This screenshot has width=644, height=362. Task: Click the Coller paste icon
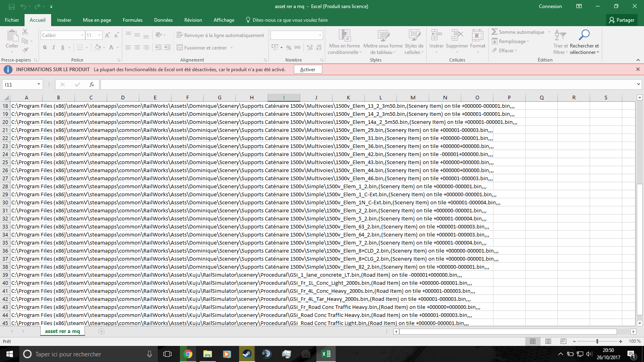click(12, 36)
